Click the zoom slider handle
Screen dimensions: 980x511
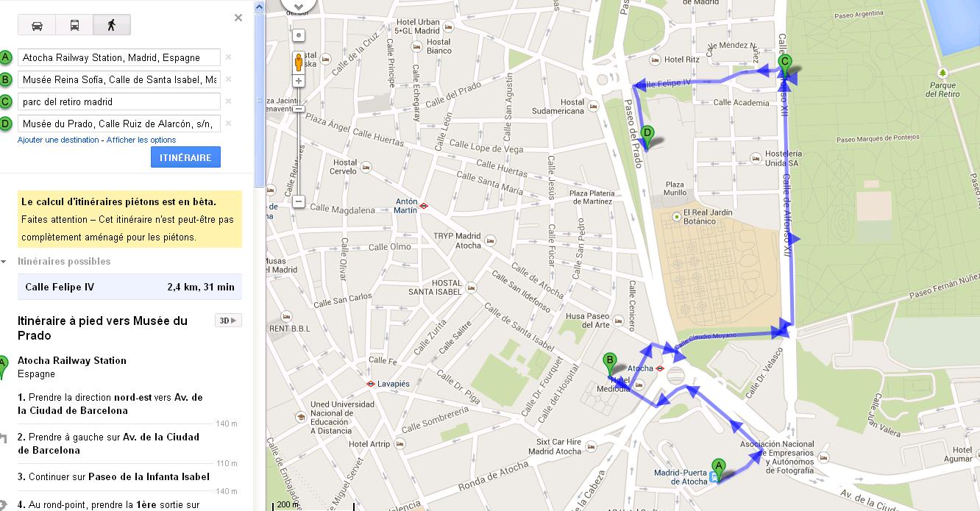[x=299, y=109]
